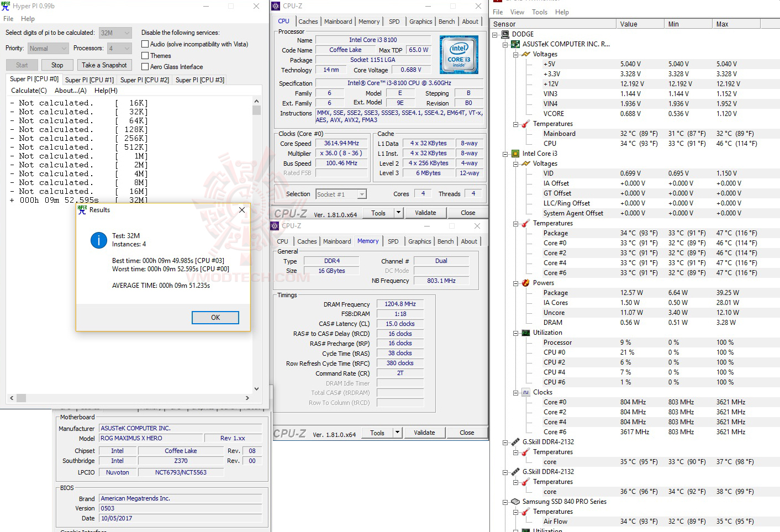Click Take a Snapshot button

pos(104,65)
